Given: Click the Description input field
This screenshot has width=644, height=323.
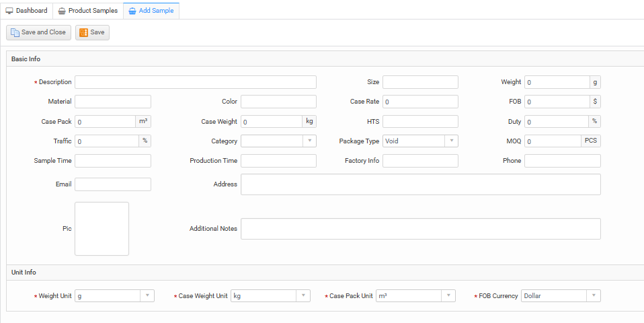Looking at the screenshot, I should click(195, 82).
